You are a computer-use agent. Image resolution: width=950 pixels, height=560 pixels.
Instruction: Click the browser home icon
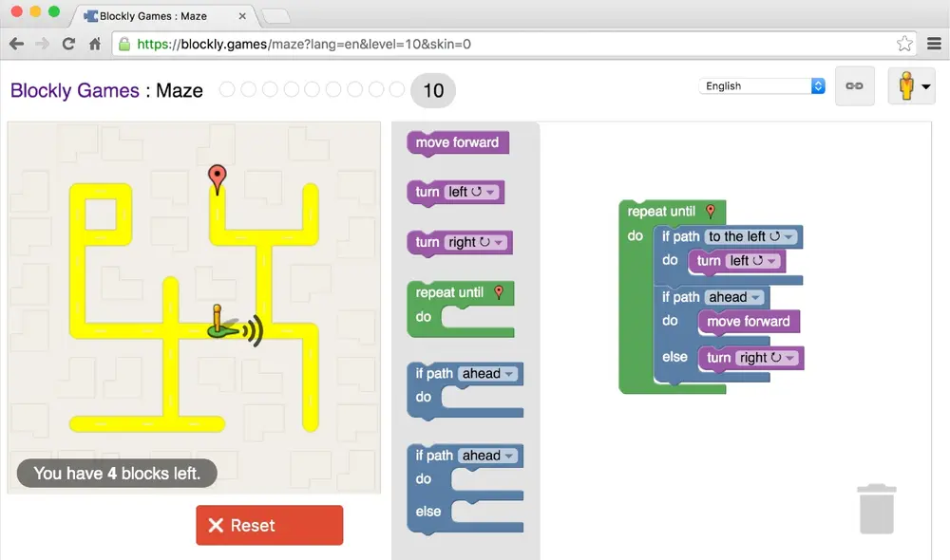[x=95, y=44]
